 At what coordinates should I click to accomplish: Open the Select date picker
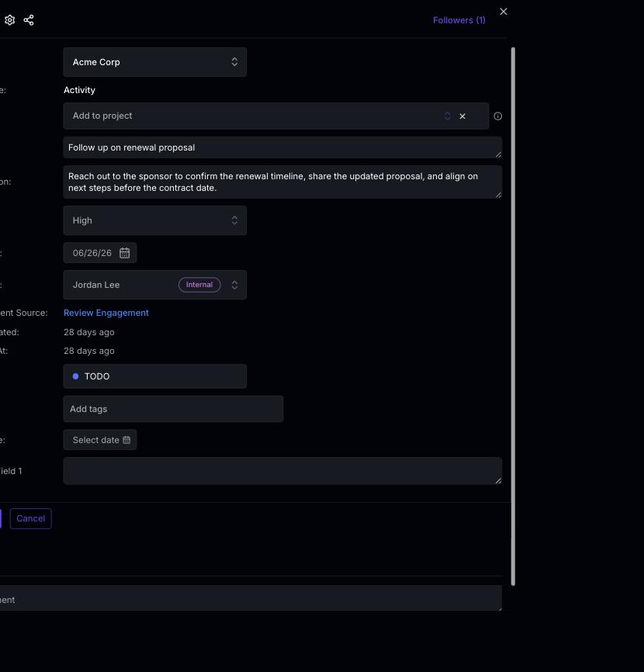[x=100, y=440]
